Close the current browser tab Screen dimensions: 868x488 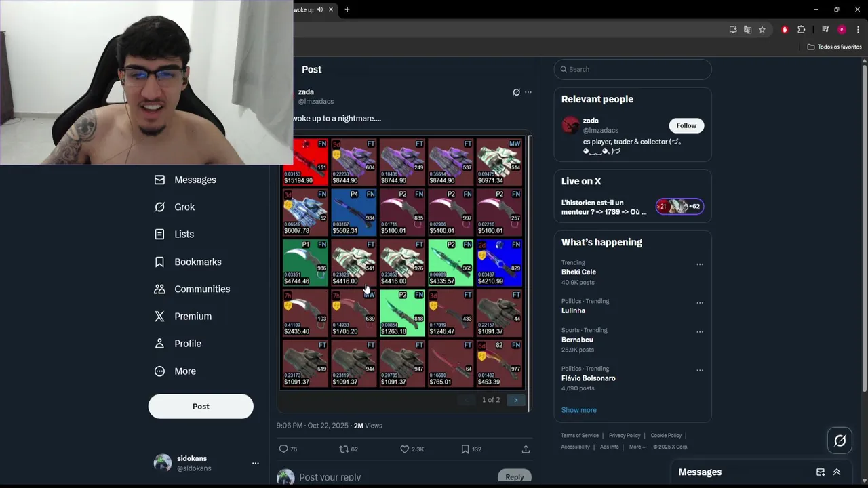pyautogui.click(x=331, y=9)
